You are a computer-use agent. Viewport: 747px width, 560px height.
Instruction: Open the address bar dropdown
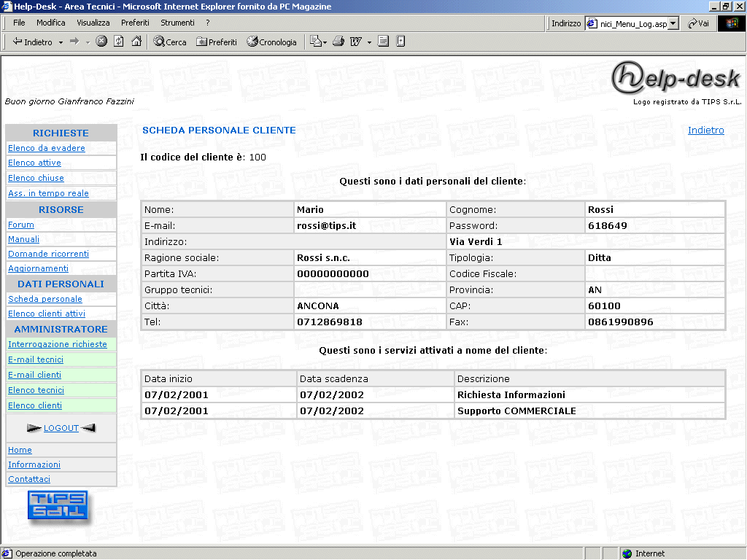[673, 23]
